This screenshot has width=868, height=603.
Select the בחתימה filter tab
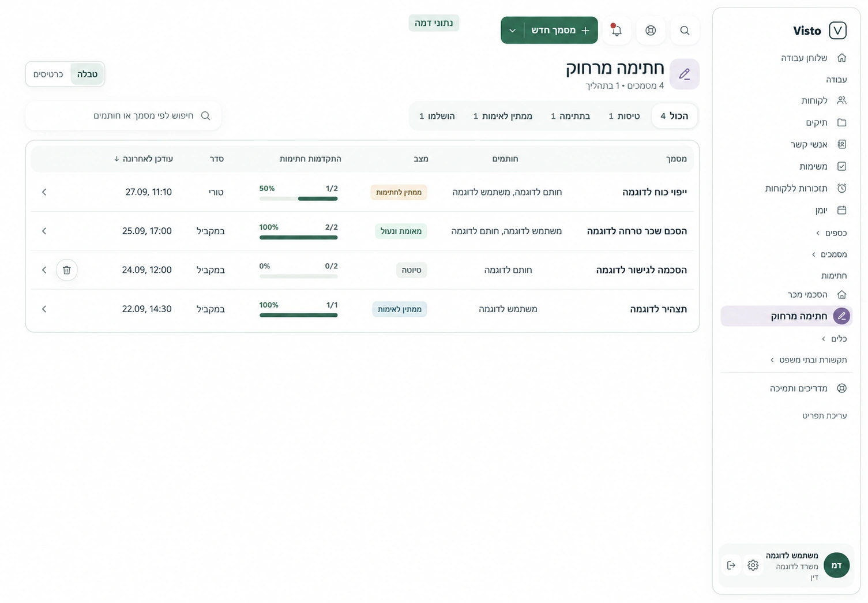[570, 116]
